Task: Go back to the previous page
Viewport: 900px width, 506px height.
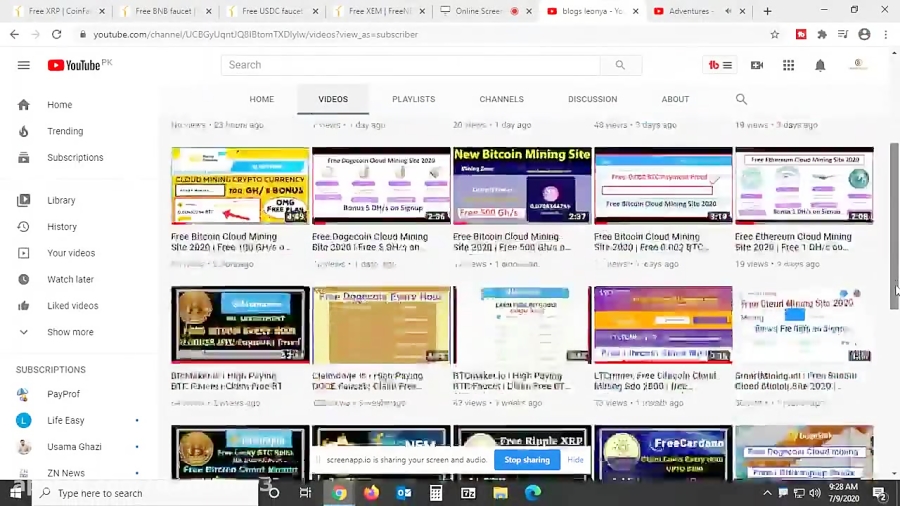Action: [14, 34]
